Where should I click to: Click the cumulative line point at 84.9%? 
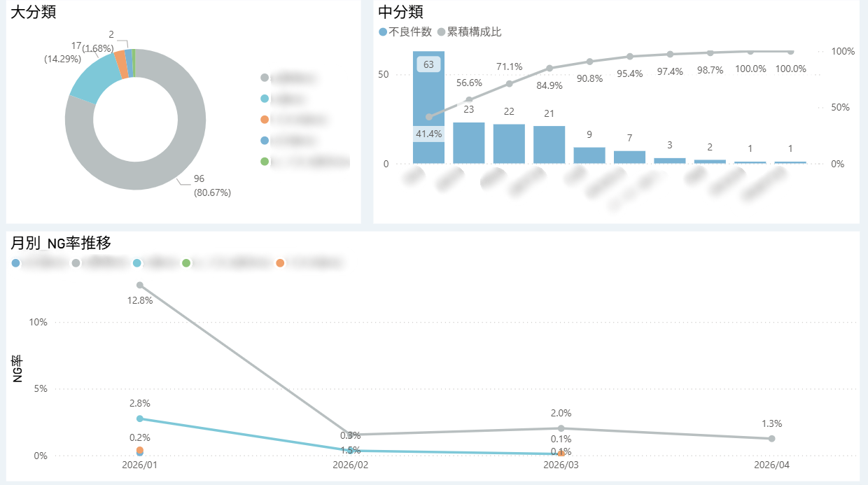(x=549, y=68)
